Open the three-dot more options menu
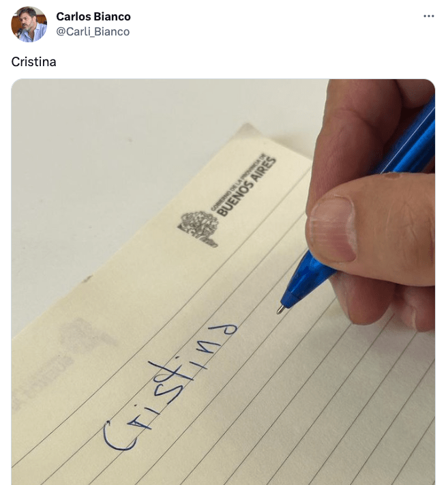Screen dimensions: 448x485 pyautogui.click(x=428, y=16)
